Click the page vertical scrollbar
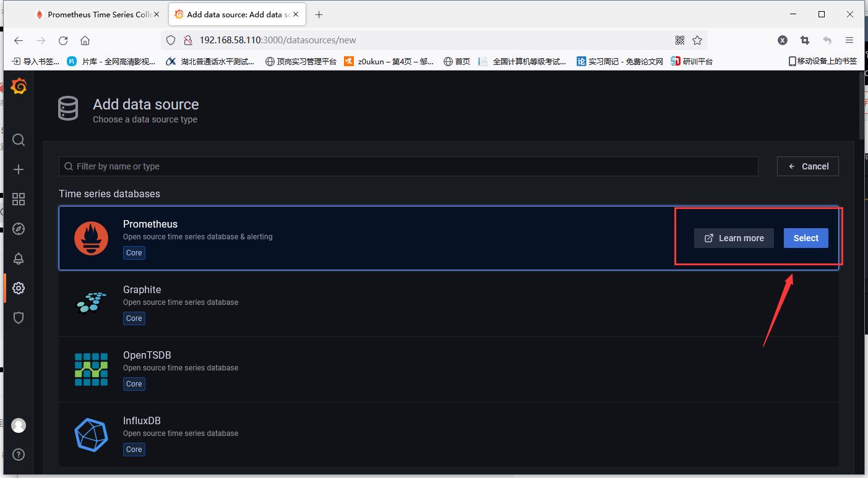This screenshot has height=478, width=868. [x=863, y=105]
